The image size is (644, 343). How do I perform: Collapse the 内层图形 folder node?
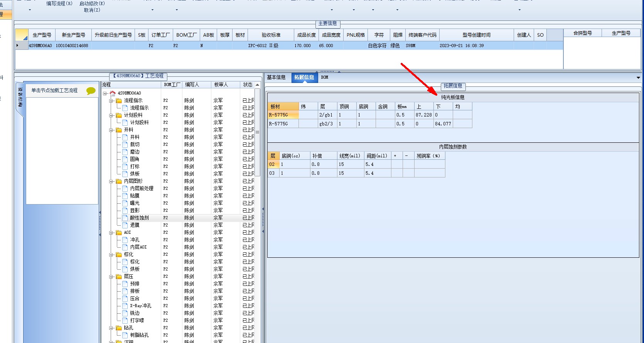click(x=111, y=181)
